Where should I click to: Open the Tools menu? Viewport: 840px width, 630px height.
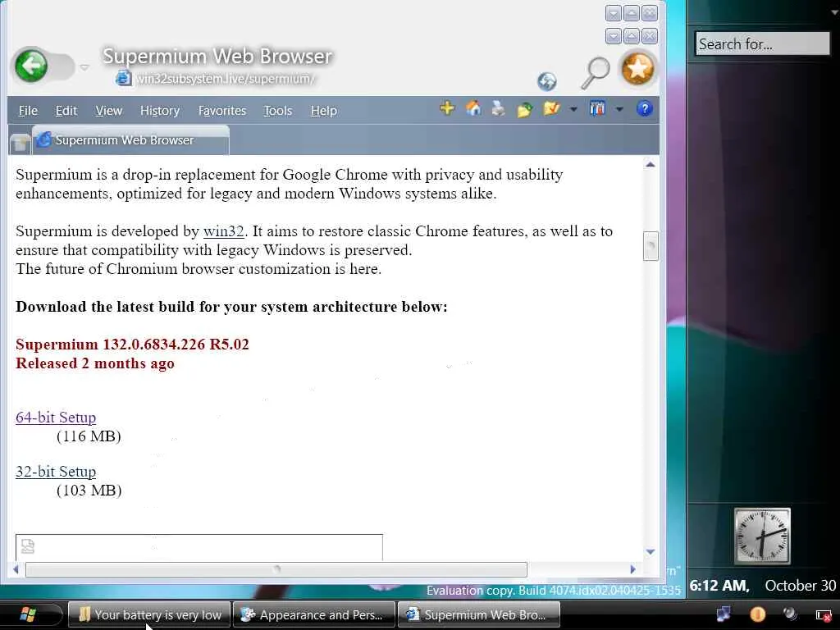(x=277, y=111)
